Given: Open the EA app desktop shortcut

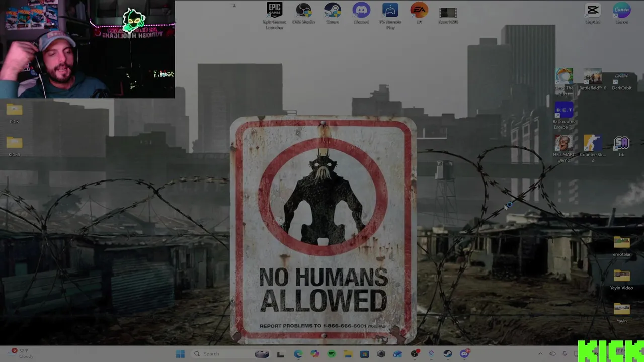Looking at the screenshot, I should pyautogui.click(x=419, y=14).
